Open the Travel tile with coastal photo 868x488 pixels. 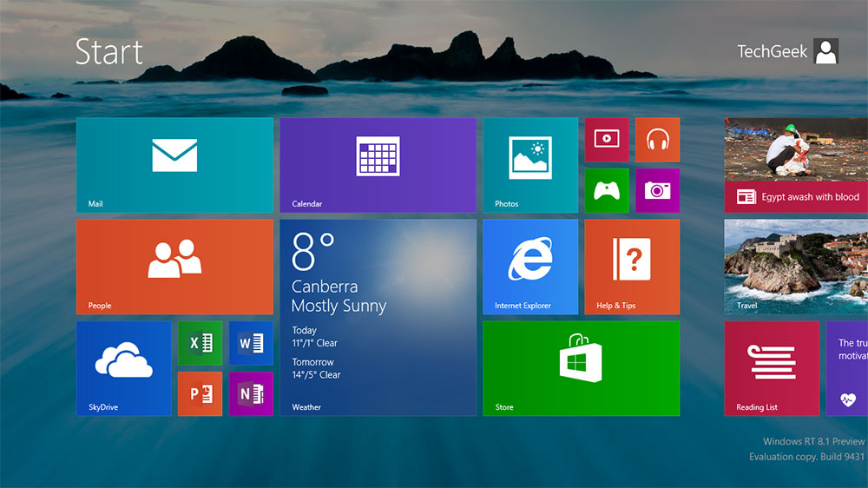tap(796, 267)
